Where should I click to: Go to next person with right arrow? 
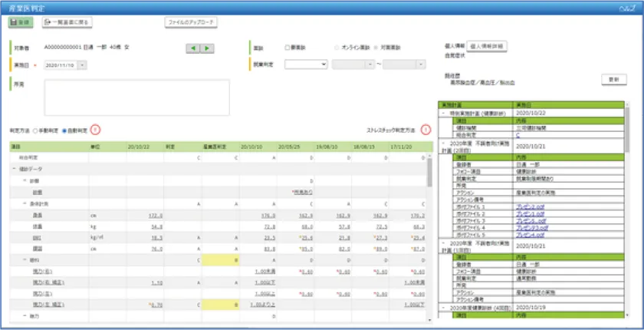tap(208, 48)
